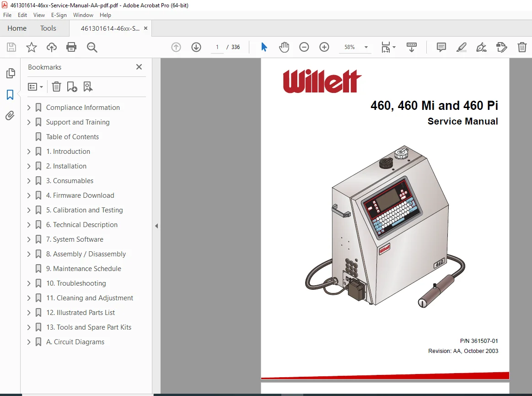Image resolution: width=532 pixels, height=396 pixels.
Task: Click the page number input field
Action: click(217, 47)
